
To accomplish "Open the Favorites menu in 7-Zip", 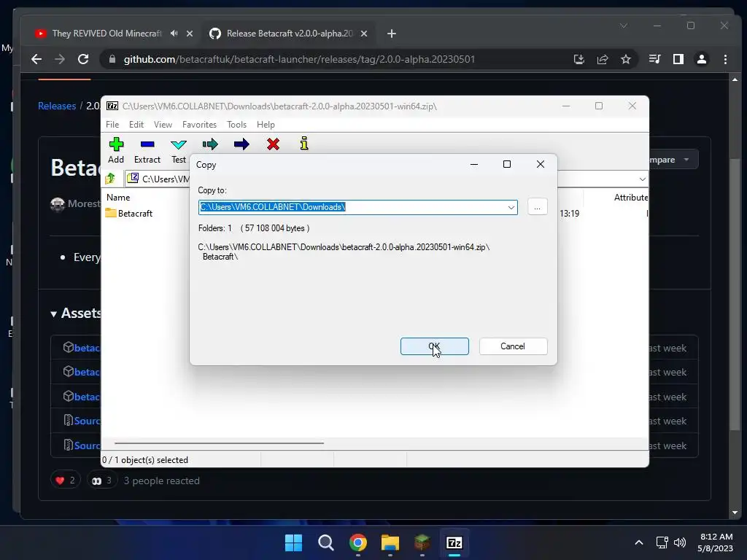I will [x=199, y=124].
